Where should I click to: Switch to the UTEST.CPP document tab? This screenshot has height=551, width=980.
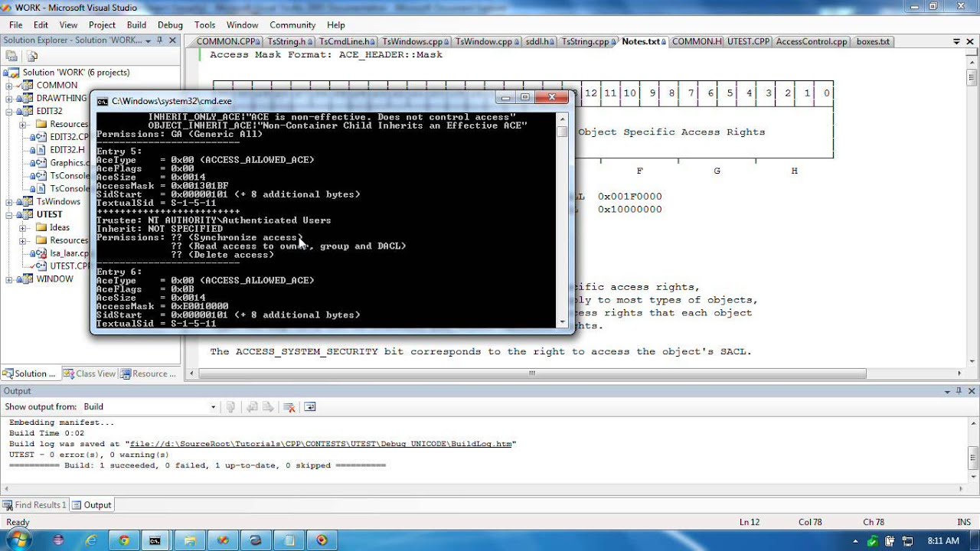pos(748,41)
